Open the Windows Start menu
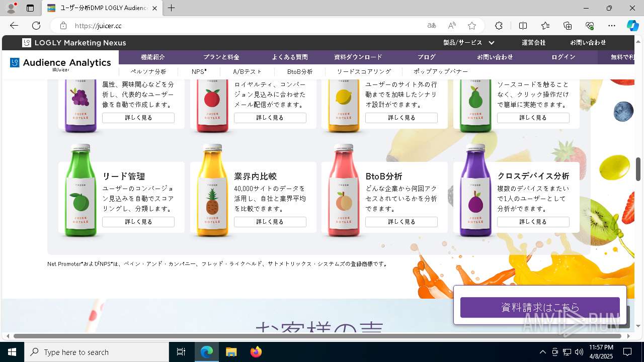This screenshot has height=362, width=644. [x=12, y=352]
